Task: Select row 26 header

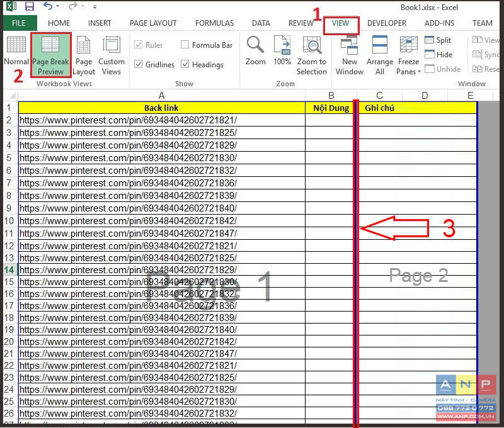Action: point(9,414)
